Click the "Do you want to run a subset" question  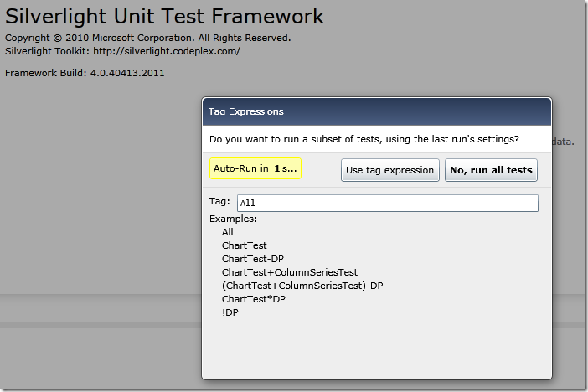(x=364, y=139)
